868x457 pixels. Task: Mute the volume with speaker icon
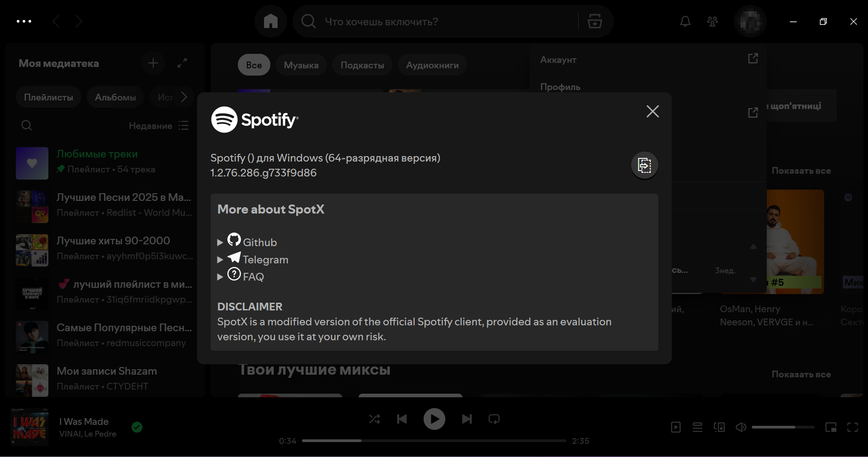(741, 427)
